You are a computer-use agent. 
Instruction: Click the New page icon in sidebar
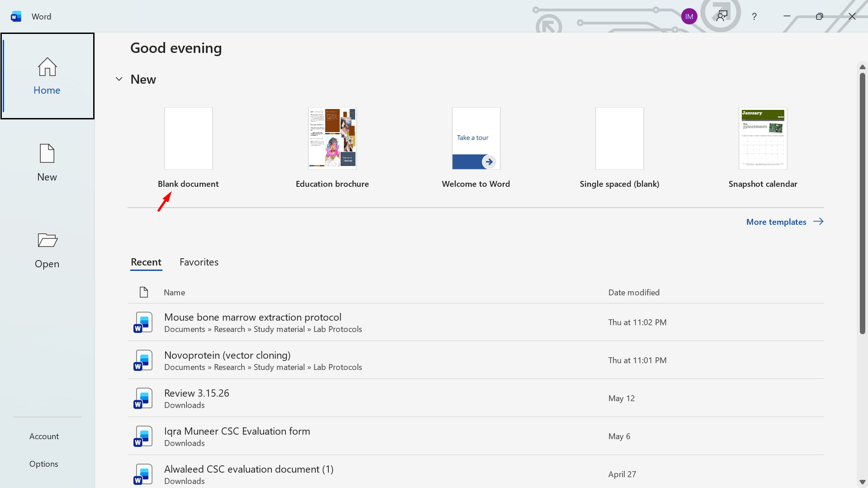click(x=47, y=153)
